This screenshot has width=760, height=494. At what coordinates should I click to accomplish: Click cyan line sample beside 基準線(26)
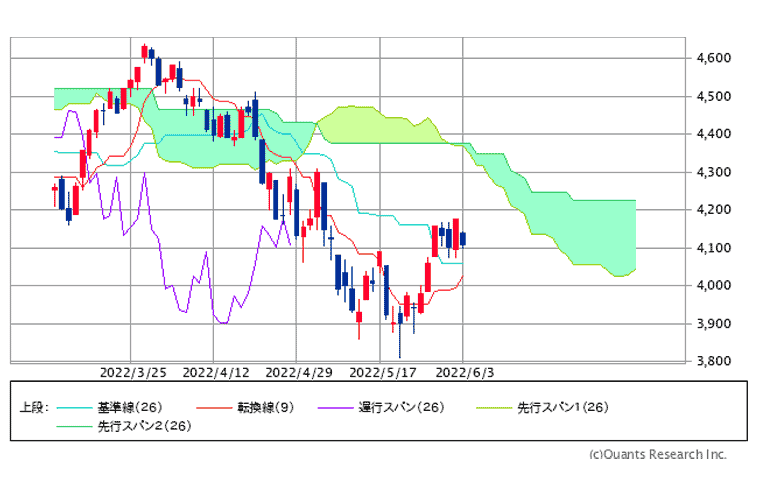(x=73, y=407)
